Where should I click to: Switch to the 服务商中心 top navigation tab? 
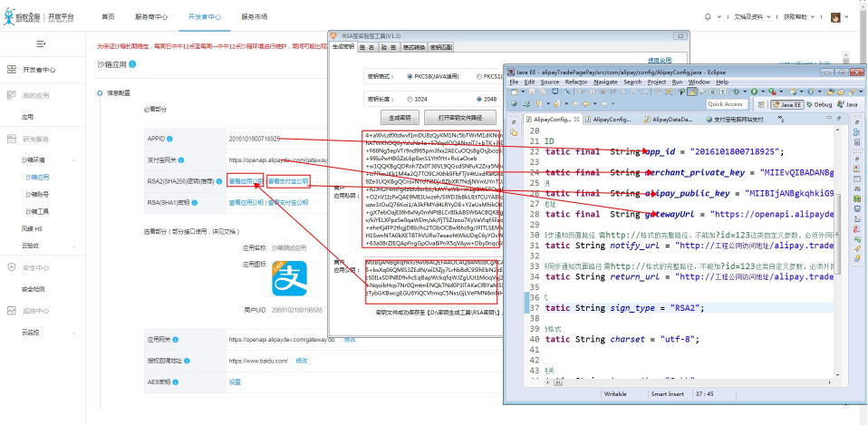[x=151, y=16]
